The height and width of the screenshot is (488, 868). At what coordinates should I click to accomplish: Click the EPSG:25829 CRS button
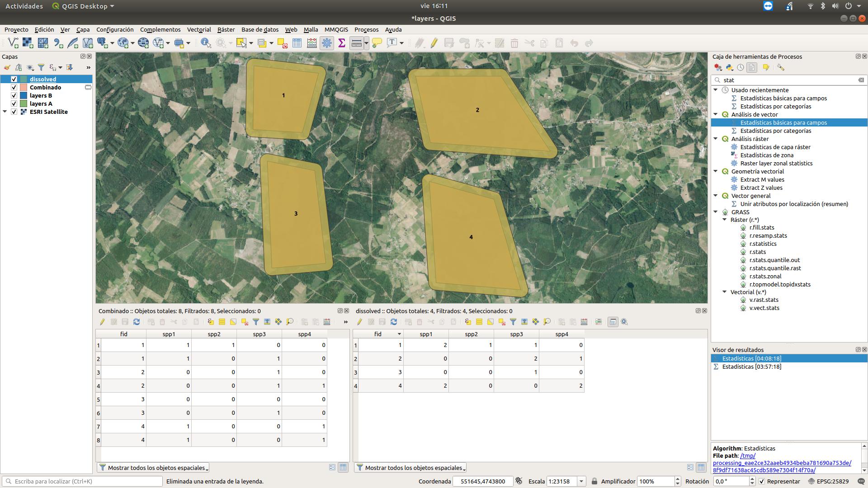click(829, 481)
